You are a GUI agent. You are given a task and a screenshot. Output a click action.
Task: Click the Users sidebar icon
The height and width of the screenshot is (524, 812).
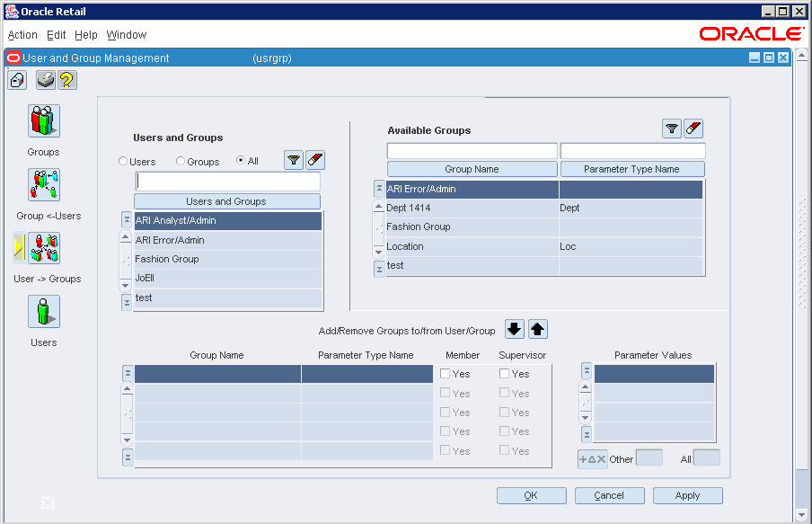coord(44,312)
